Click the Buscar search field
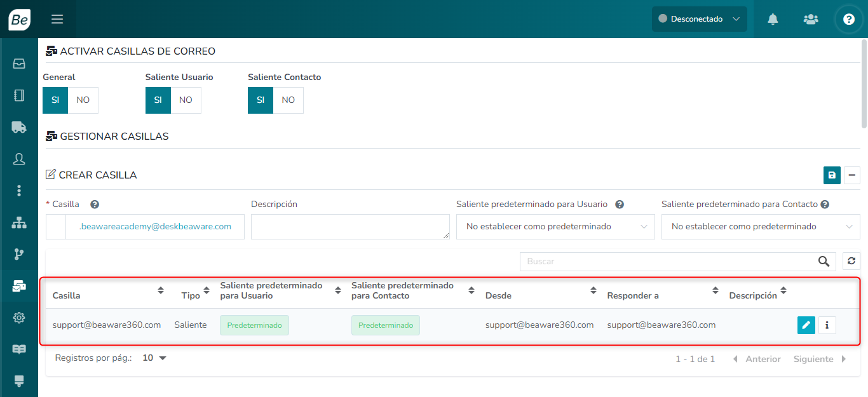This screenshot has width=868, height=397. tap(667, 261)
